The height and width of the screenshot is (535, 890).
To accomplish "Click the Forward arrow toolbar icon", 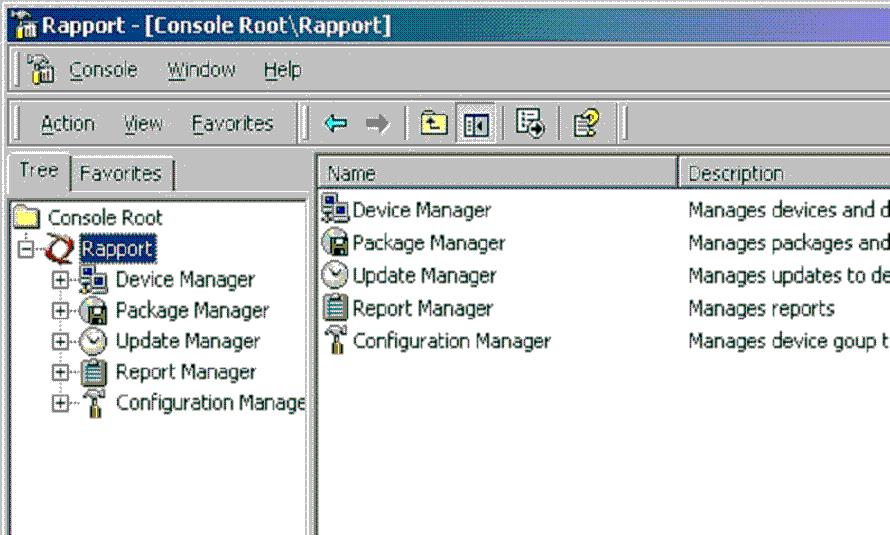I will [377, 123].
